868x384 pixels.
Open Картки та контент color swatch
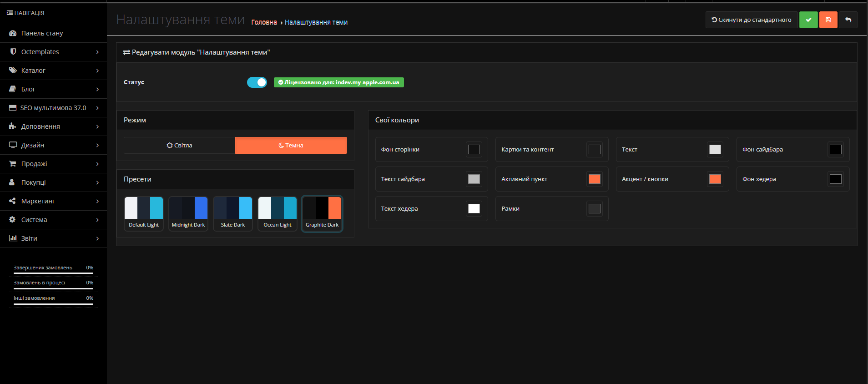coord(595,150)
